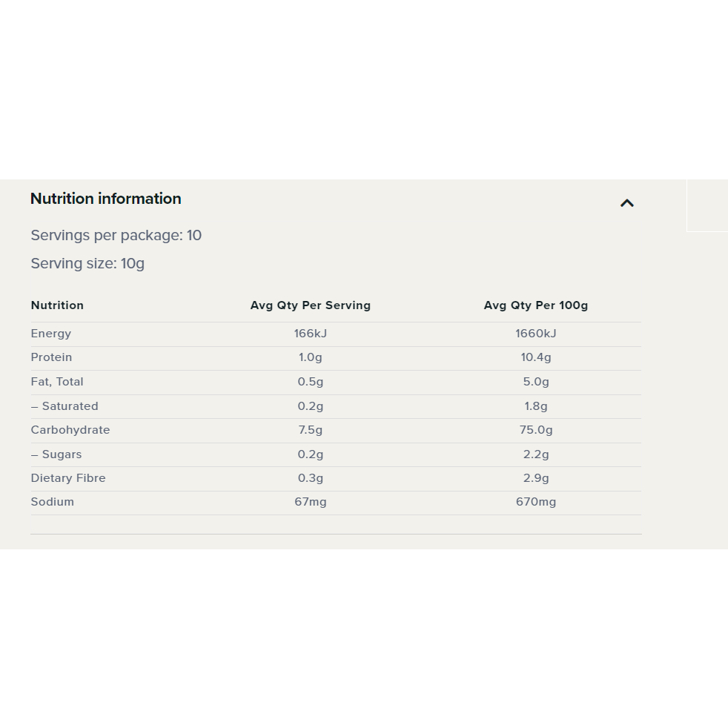Click the 1660kJ energy per 100g value
The width and height of the screenshot is (728, 728).
click(536, 334)
